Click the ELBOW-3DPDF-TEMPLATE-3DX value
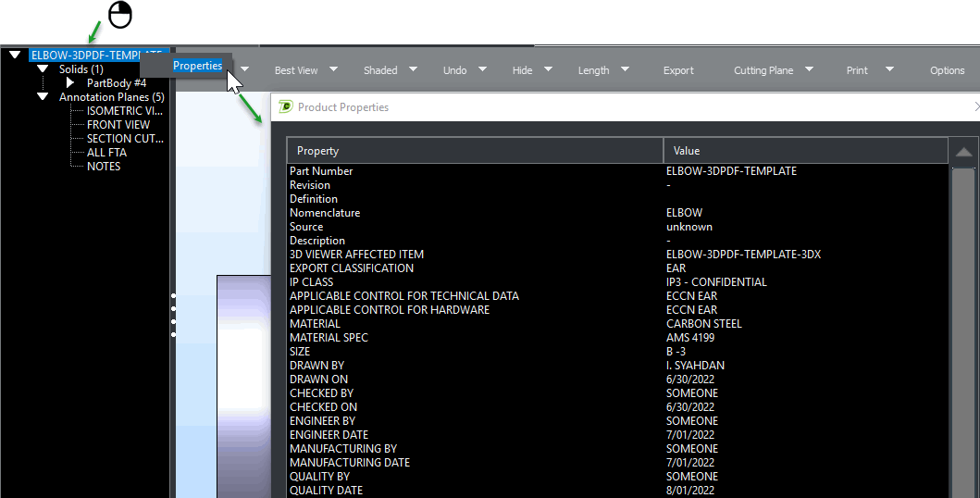This screenshot has width=980, height=498. (x=744, y=254)
